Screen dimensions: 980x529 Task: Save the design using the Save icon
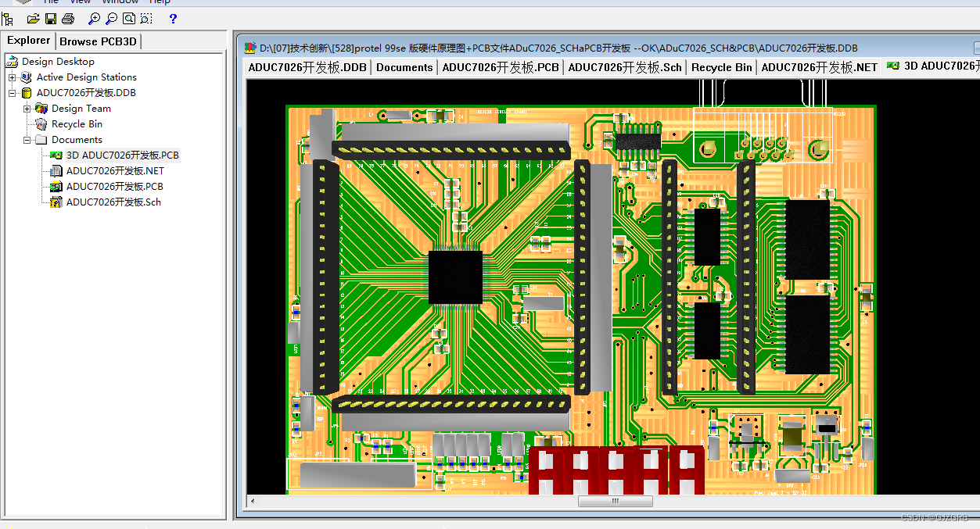point(50,18)
